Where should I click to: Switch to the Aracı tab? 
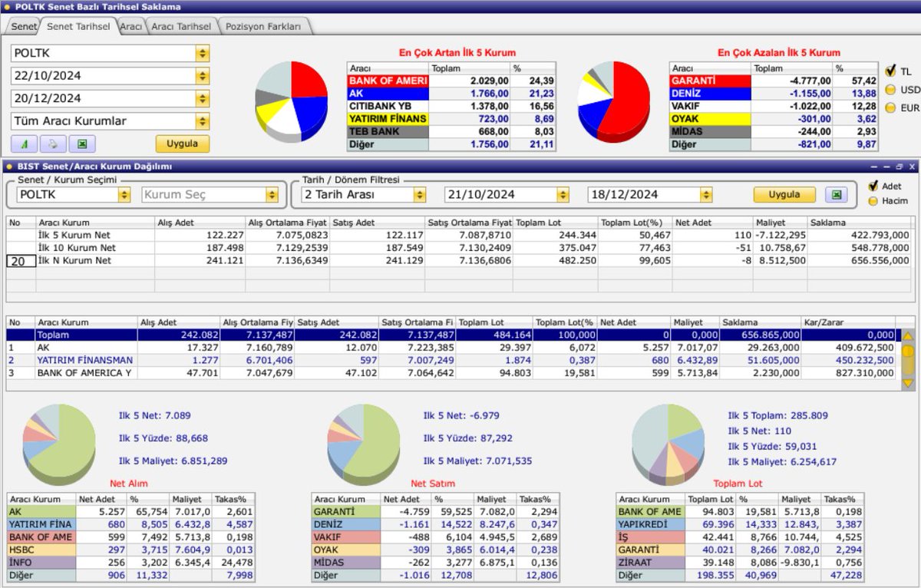click(131, 26)
